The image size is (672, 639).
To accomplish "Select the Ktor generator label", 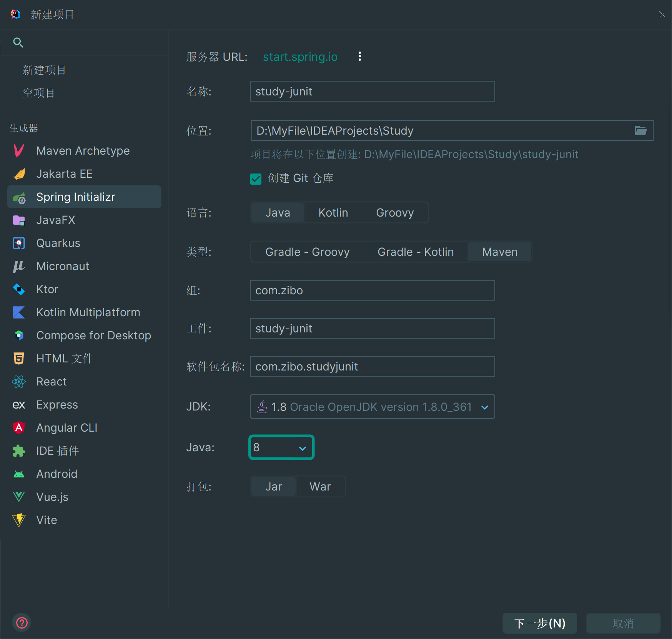I will (x=47, y=289).
